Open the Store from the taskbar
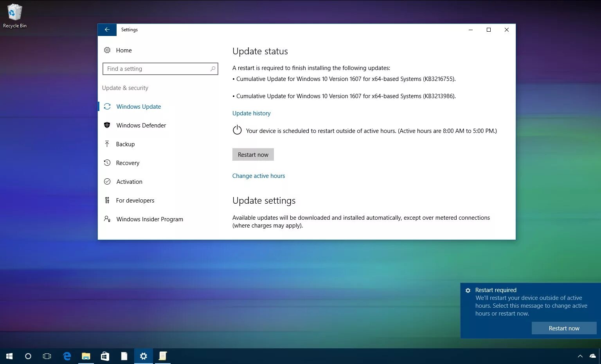 [x=105, y=356]
